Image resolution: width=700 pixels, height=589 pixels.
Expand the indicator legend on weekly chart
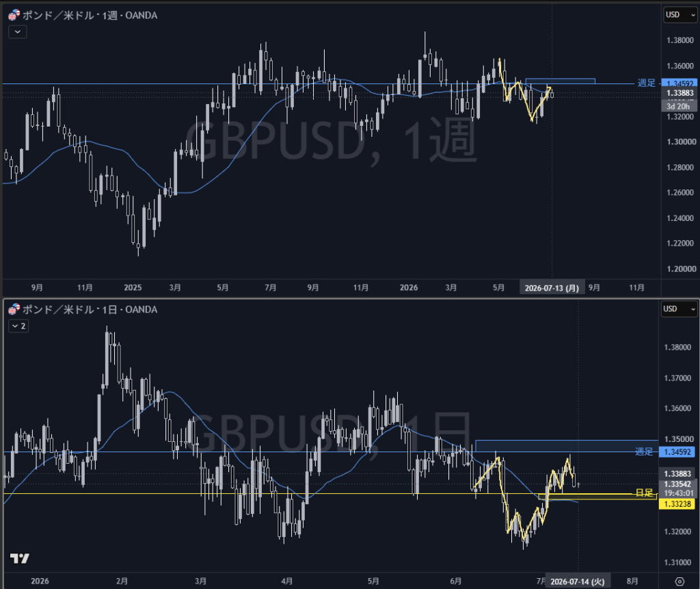coord(17,31)
